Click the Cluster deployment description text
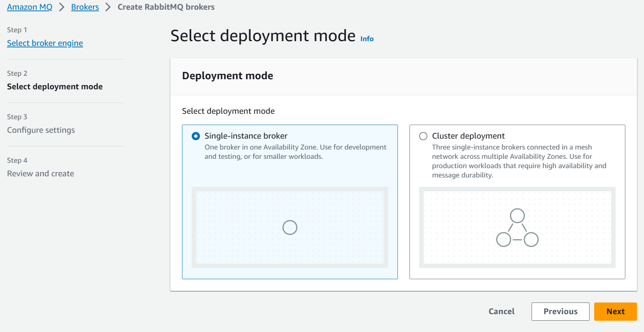This screenshot has width=644, height=332. (519, 161)
